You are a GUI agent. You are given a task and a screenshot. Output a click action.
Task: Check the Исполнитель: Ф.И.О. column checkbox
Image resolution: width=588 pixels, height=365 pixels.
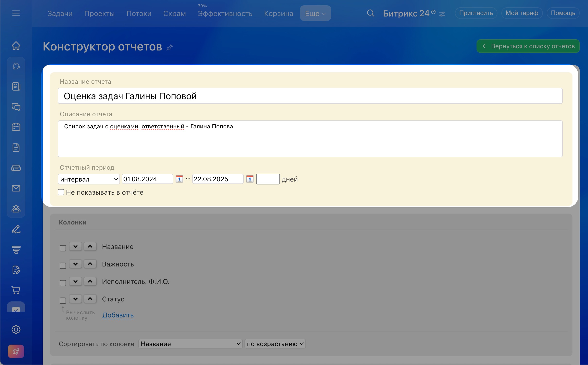[x=63, y=283]
